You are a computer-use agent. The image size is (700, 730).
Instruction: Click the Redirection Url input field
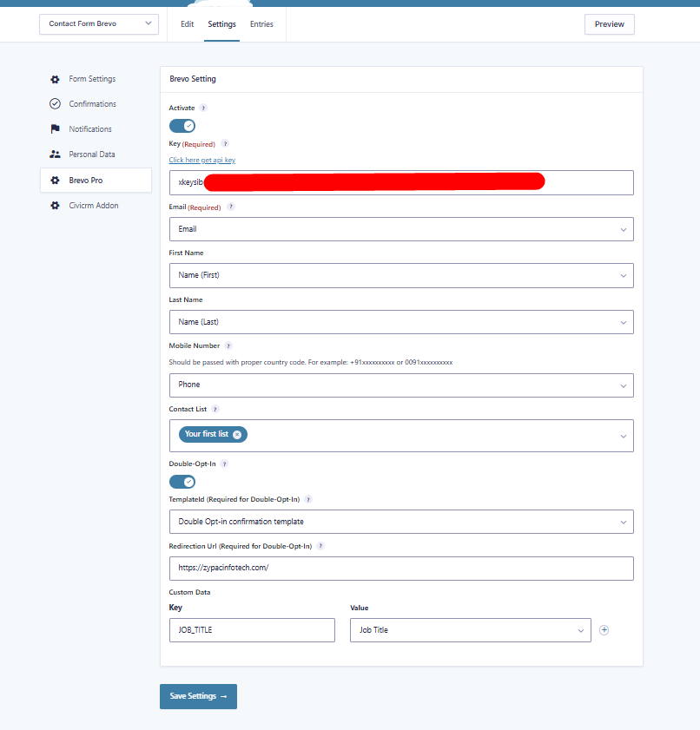pyautogui.click(x=401, y=569)
